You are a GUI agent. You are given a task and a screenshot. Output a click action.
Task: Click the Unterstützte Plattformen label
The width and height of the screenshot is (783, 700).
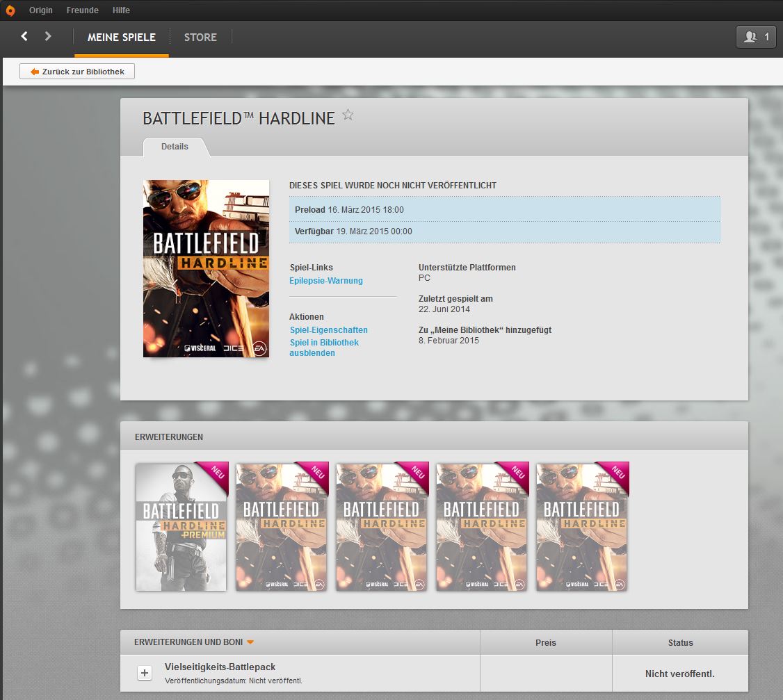point(467,268)
